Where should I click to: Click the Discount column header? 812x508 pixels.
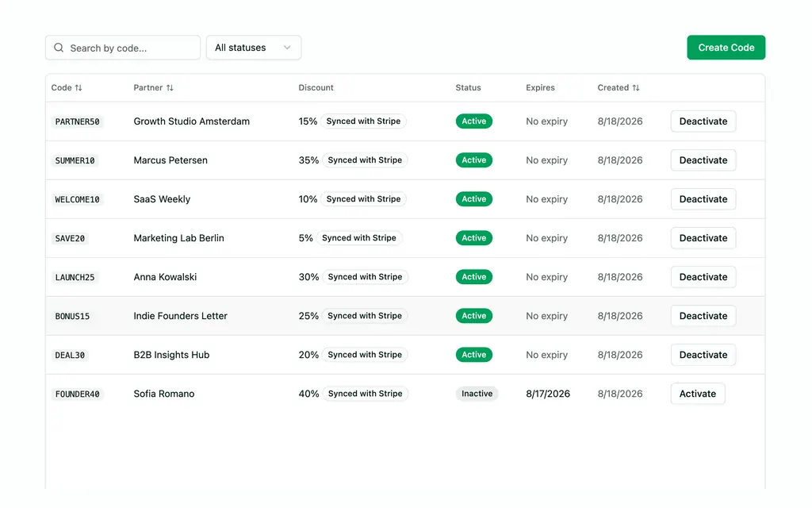tap(316, 87)
